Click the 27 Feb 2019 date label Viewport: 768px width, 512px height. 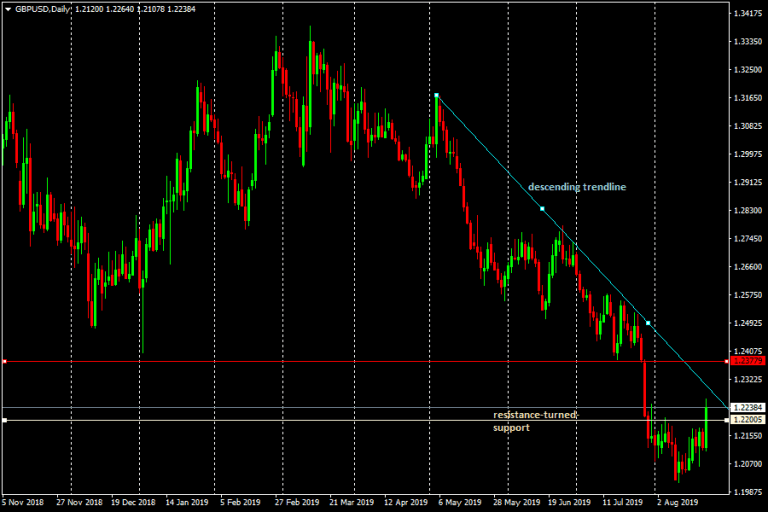[295, 502]
